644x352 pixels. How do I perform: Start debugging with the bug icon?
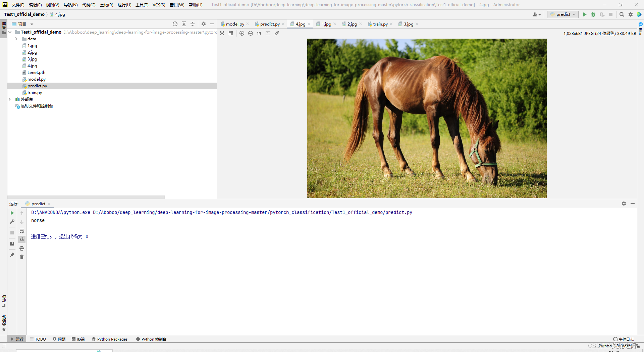(593, 14)
